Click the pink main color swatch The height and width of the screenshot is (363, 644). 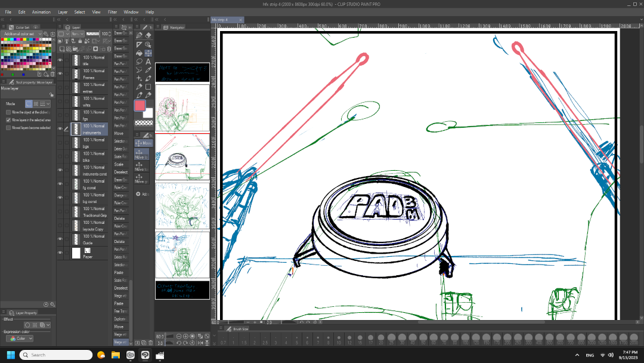[141, 106]
